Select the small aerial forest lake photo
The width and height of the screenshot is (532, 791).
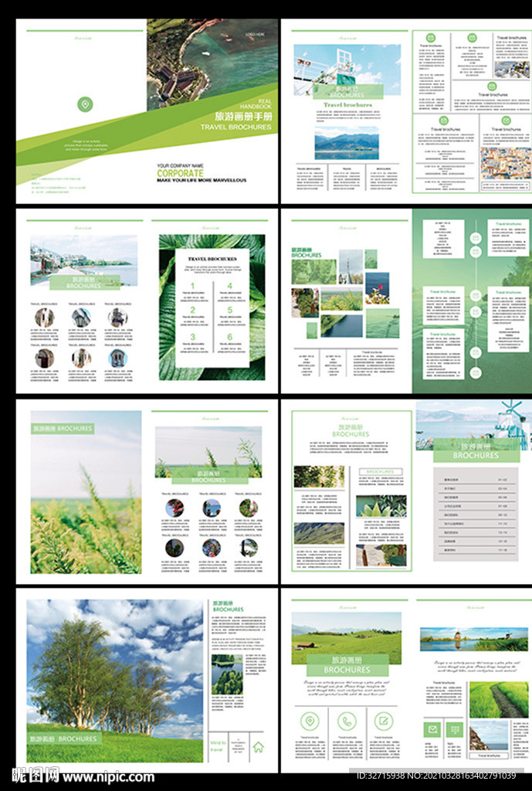pos(227,674)
